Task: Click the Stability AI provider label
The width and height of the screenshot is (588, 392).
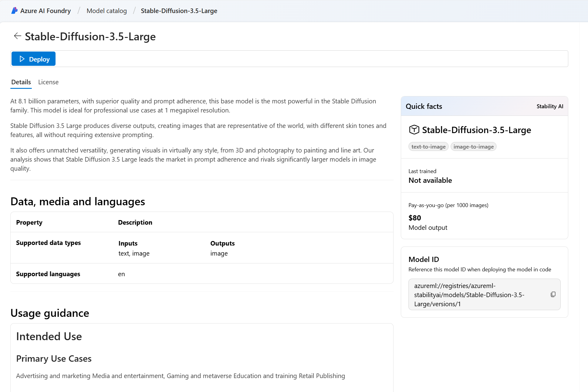Action: coord(549,106)
